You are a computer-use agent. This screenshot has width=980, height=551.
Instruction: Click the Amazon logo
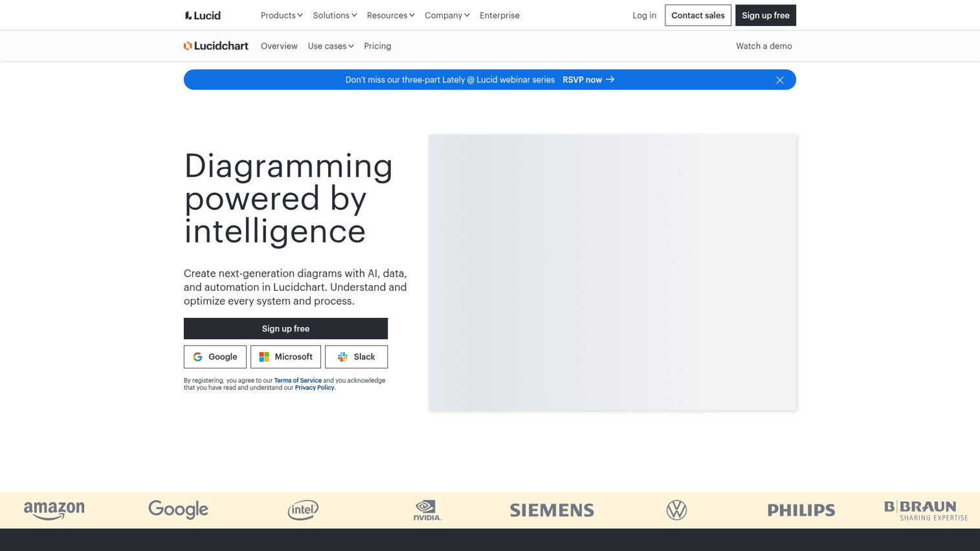point(54,510)
